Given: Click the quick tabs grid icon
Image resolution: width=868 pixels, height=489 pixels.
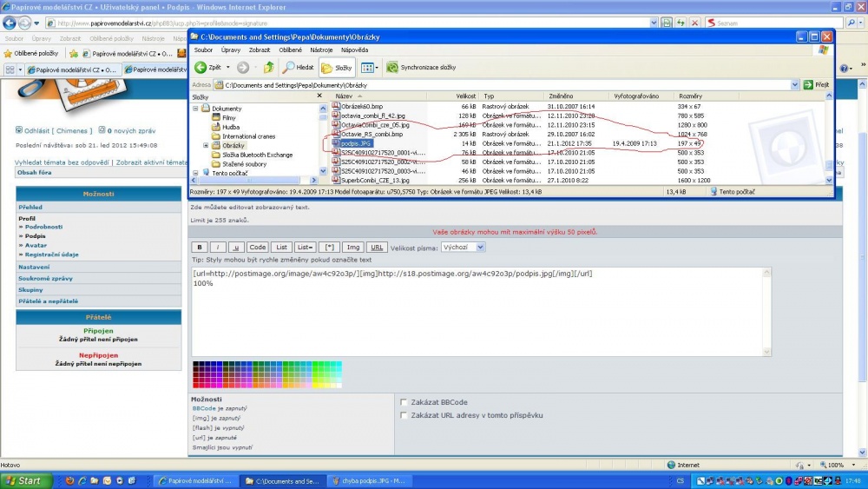Looking at the screenshot, I should 10,69.
